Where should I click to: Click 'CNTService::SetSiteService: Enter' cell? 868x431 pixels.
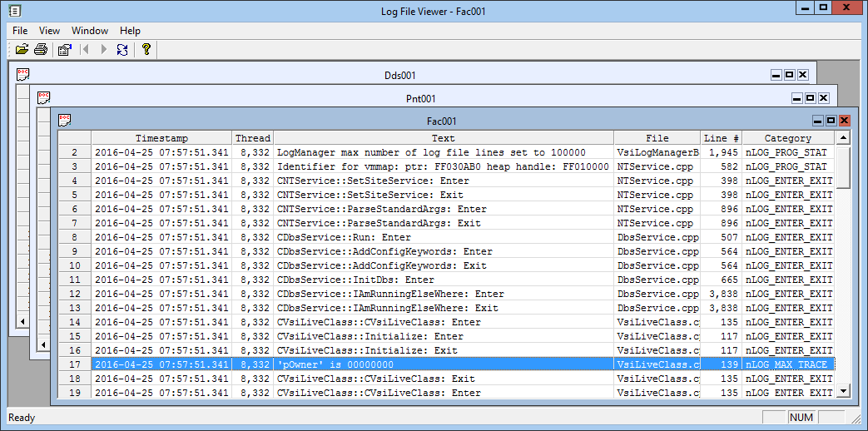[x=444, y=181]
